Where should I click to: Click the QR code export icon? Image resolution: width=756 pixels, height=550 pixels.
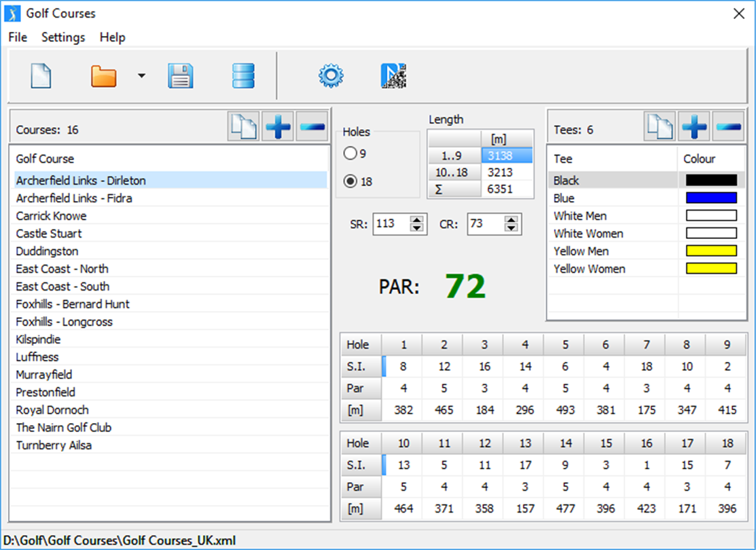pos(393,76)
